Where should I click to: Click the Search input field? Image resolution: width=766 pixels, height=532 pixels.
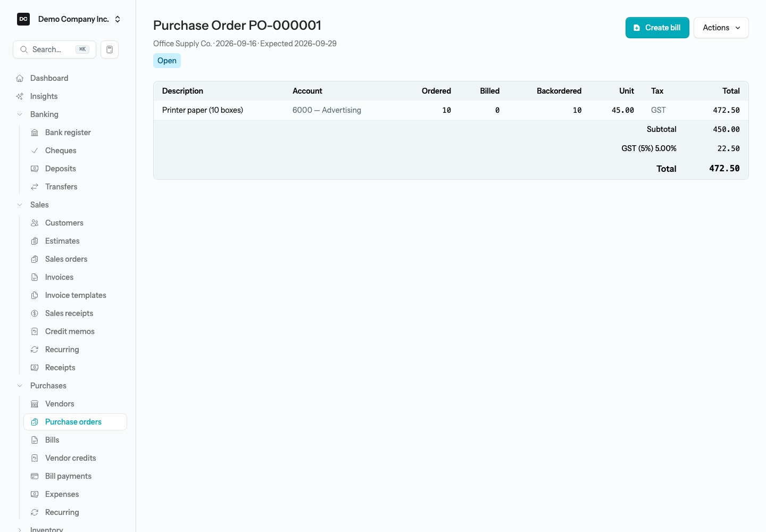point(54,49)
